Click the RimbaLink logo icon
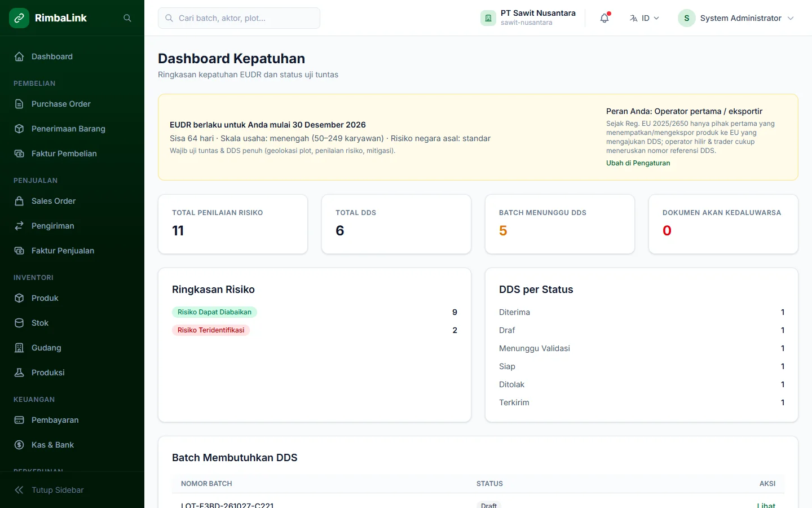This screenshot has height=508, width=812. 19,18
